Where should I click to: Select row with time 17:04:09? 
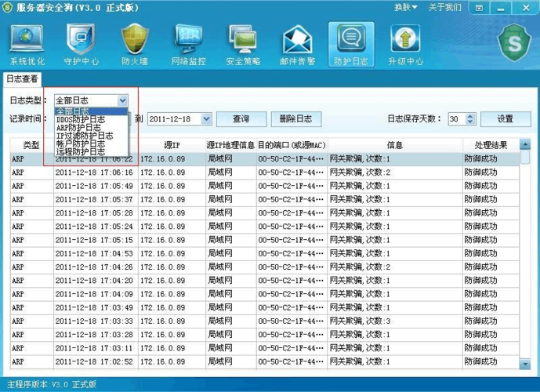tap(264, 294)
